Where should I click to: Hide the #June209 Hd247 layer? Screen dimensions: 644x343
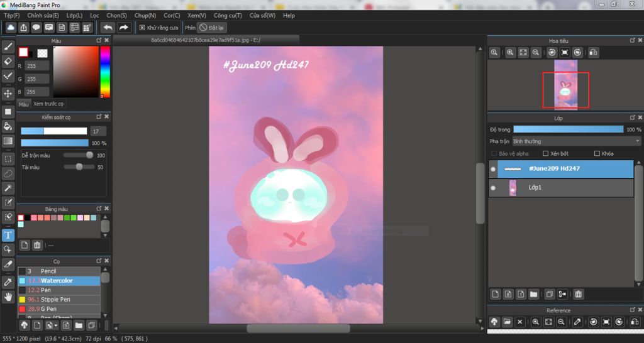tap(493, 169)
